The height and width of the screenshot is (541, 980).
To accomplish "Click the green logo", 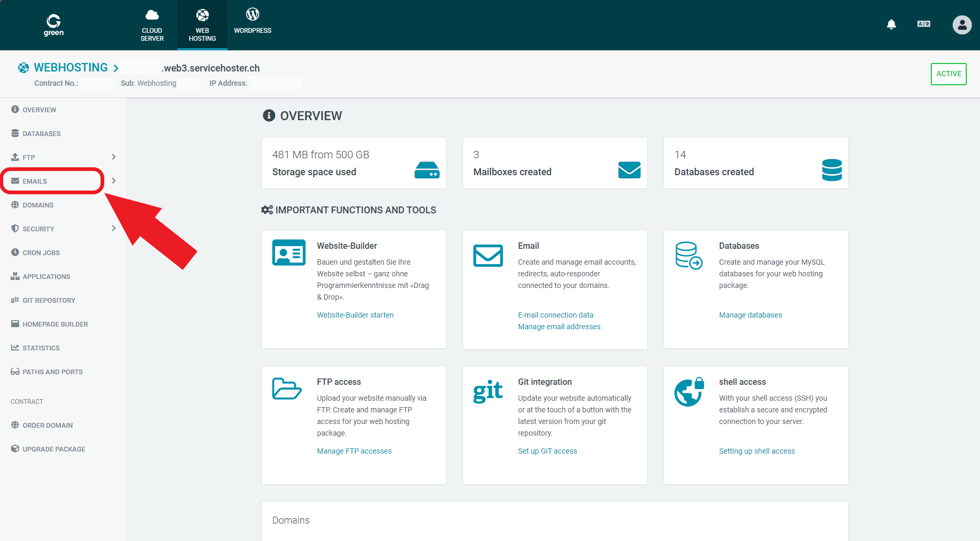I will pos(53,25).
